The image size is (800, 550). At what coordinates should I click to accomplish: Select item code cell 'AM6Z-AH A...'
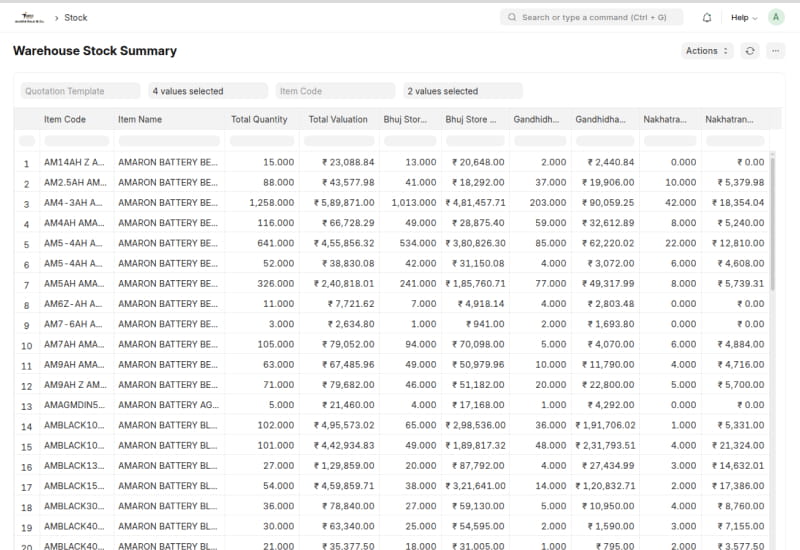tap(73, 304)
